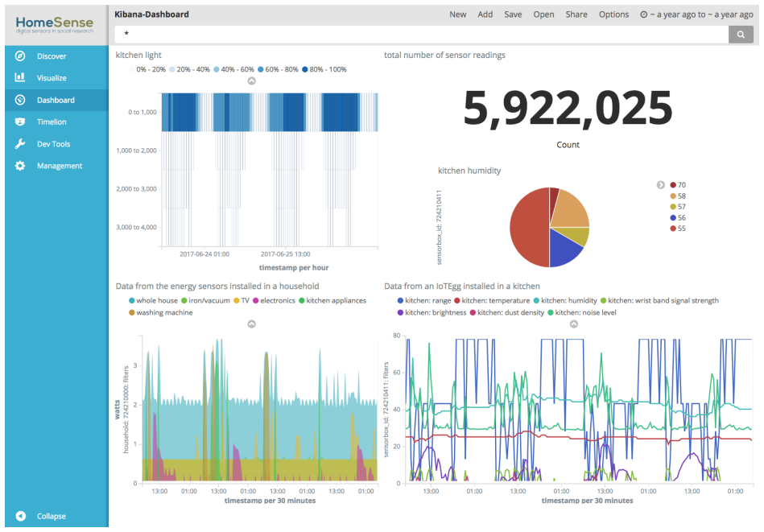Collapse the kitchen light legend chevron
The image size is (764, 532).
click(x=251, y=80)
